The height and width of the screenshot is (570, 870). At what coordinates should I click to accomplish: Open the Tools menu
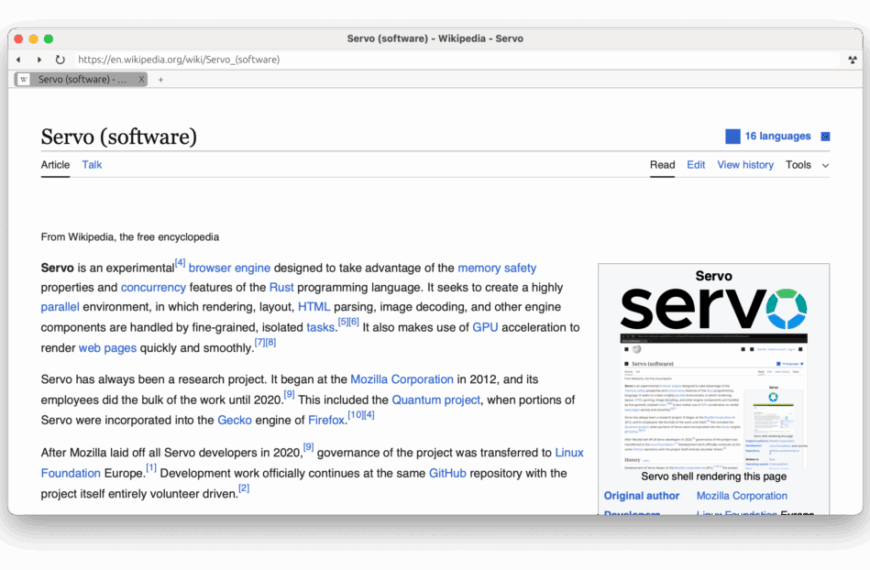798,165
